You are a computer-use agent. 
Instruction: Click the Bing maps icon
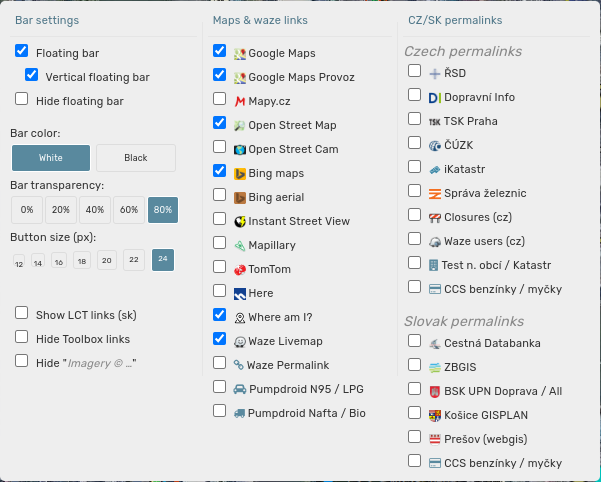click(x=240, y=173)
